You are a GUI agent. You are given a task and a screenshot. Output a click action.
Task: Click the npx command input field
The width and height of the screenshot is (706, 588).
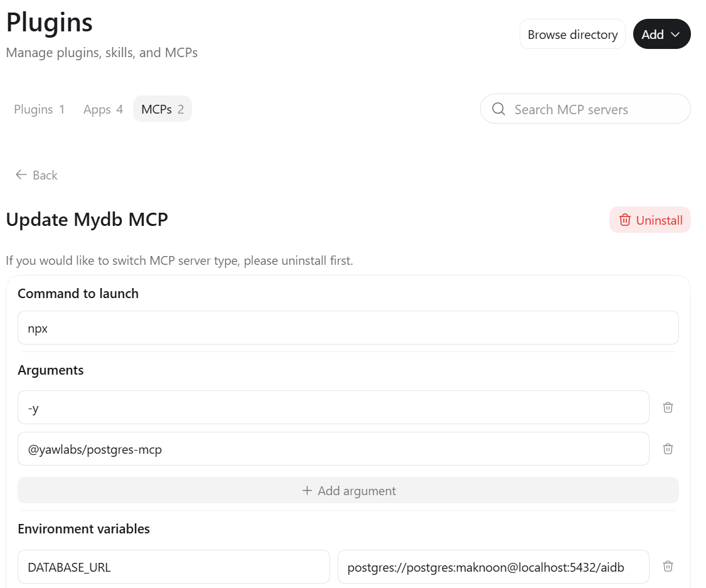[348, 328]
